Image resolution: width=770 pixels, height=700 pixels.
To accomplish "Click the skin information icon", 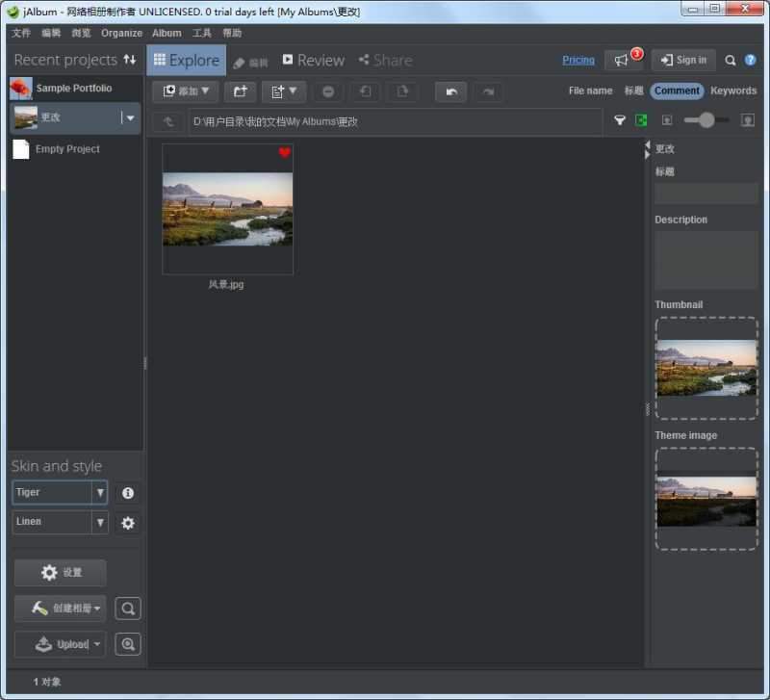I will (x=128, y=493).
